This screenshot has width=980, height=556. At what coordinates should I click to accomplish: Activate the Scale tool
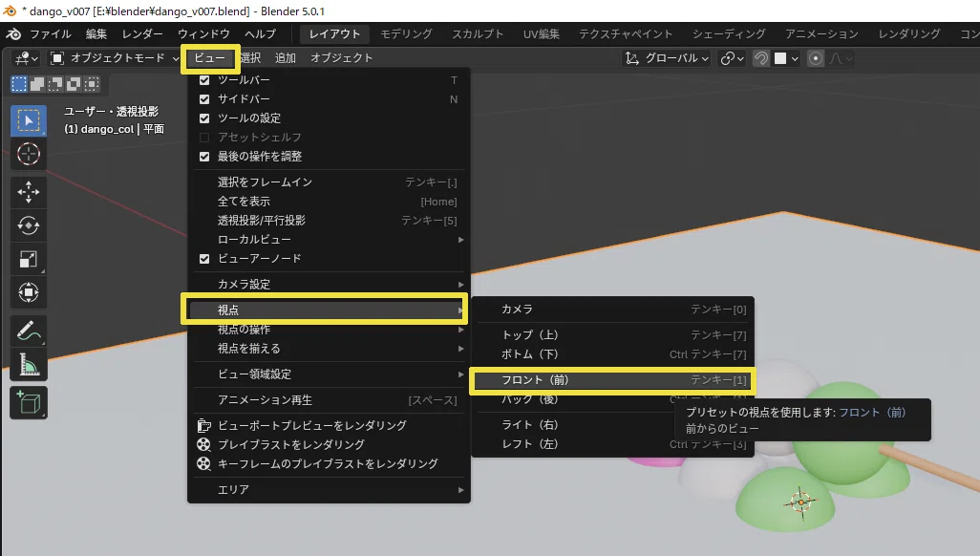coord(28,259)
